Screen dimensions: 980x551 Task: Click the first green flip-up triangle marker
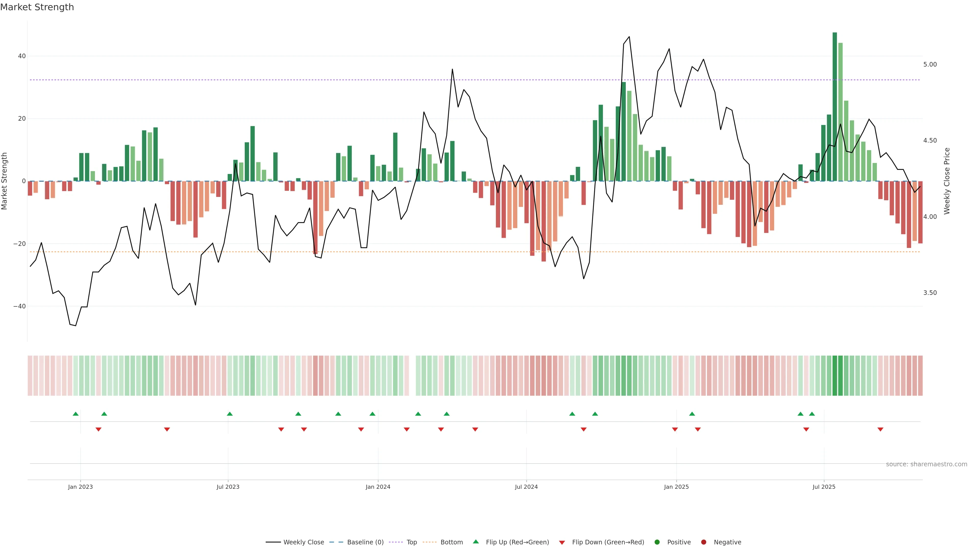tap(76, 414)
